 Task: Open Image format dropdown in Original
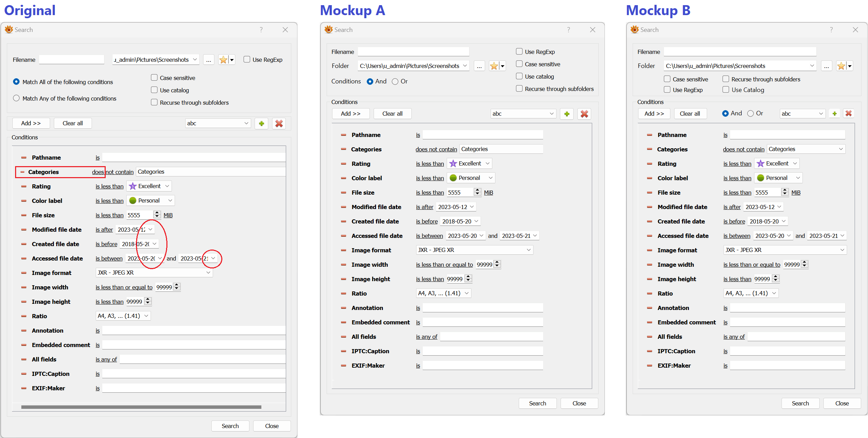pos(208,273)
